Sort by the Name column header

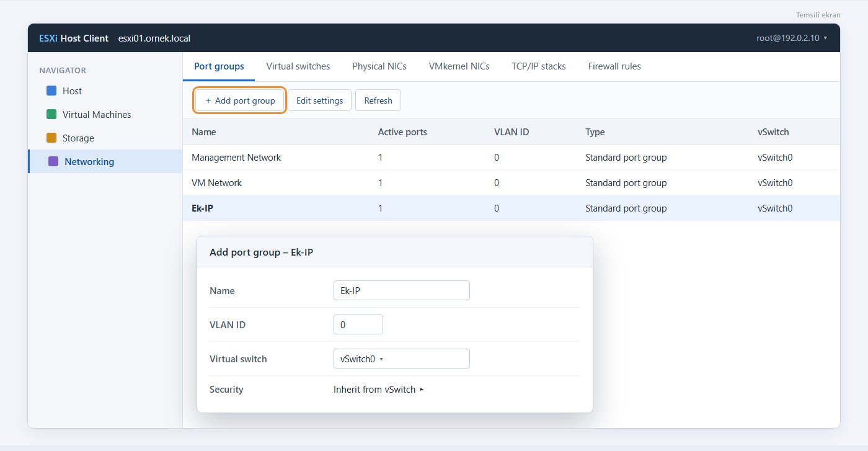point(204,132)
